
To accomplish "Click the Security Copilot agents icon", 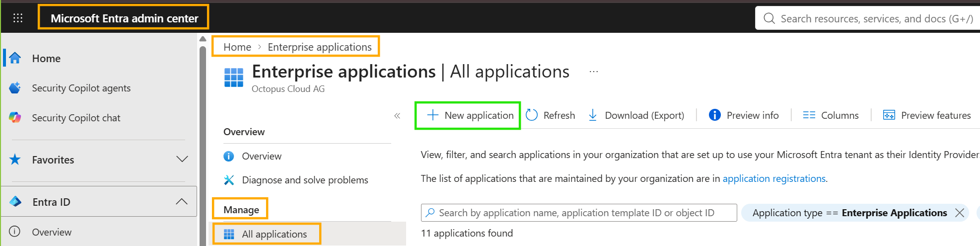I will (15, 88).
